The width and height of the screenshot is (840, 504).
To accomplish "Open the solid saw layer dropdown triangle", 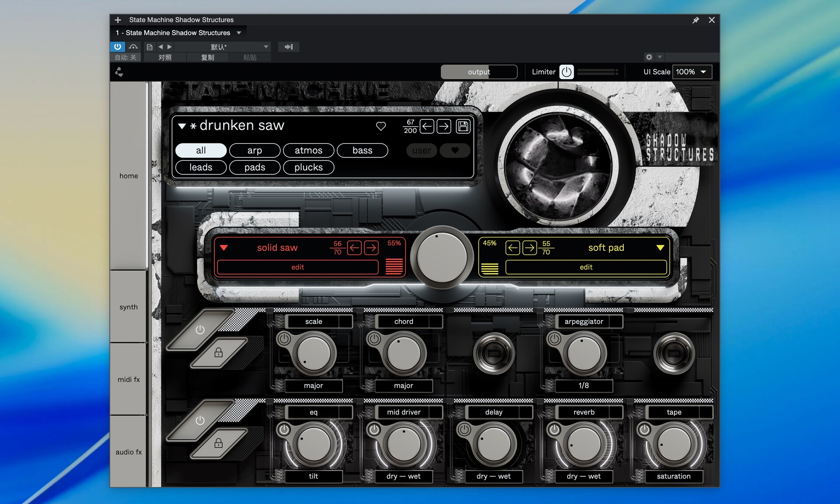I will (224, 248).
